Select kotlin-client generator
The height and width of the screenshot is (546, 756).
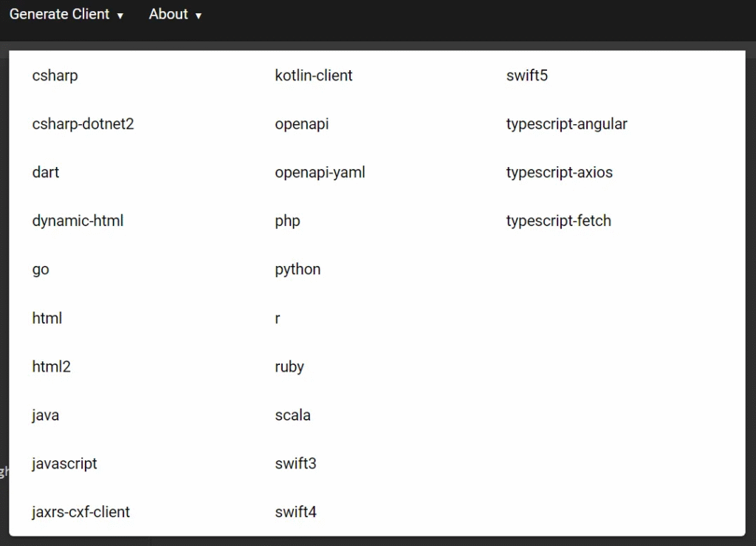coord(313,75)
